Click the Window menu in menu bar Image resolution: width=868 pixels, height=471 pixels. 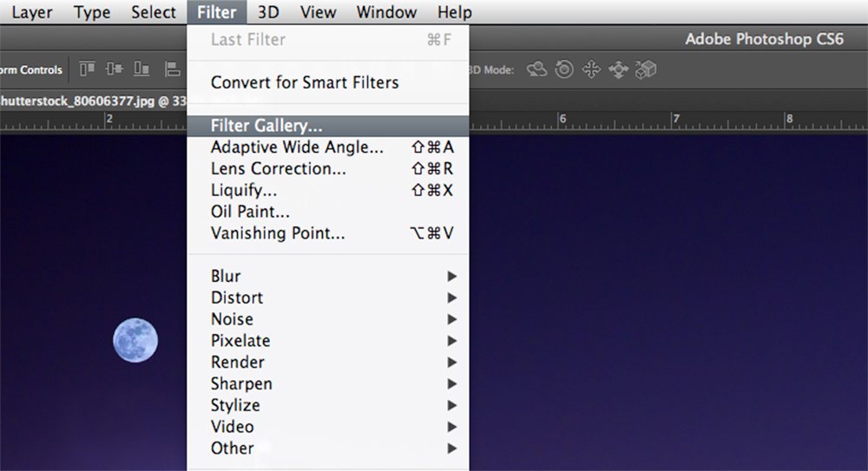pos(386,12)
